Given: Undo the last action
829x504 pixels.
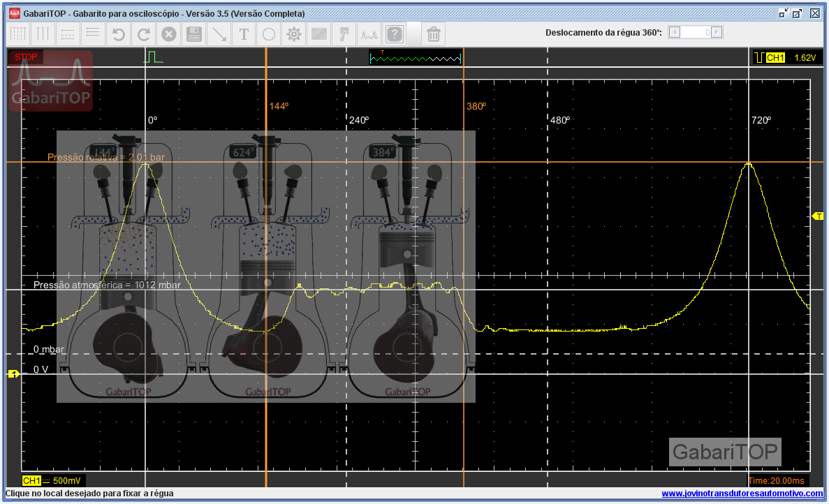Looking at the screenshot, I should pyautogui.click(x=119, y=34).
